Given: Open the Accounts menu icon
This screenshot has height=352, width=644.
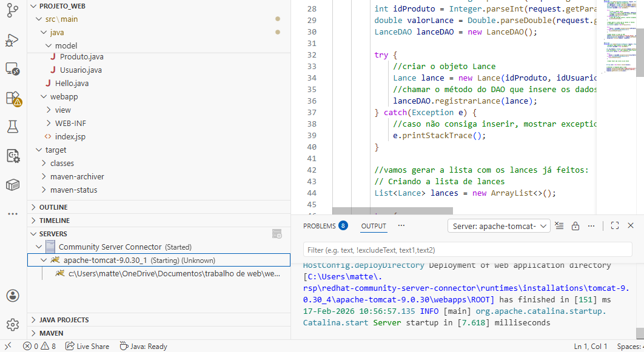Looking at the screenshot, I should [x=13, y=296].
